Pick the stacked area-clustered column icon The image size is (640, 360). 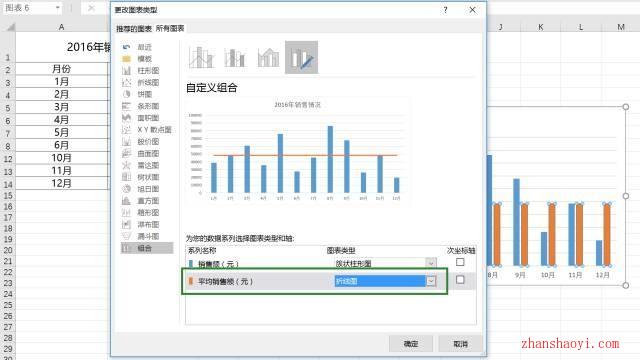(268, 57)
